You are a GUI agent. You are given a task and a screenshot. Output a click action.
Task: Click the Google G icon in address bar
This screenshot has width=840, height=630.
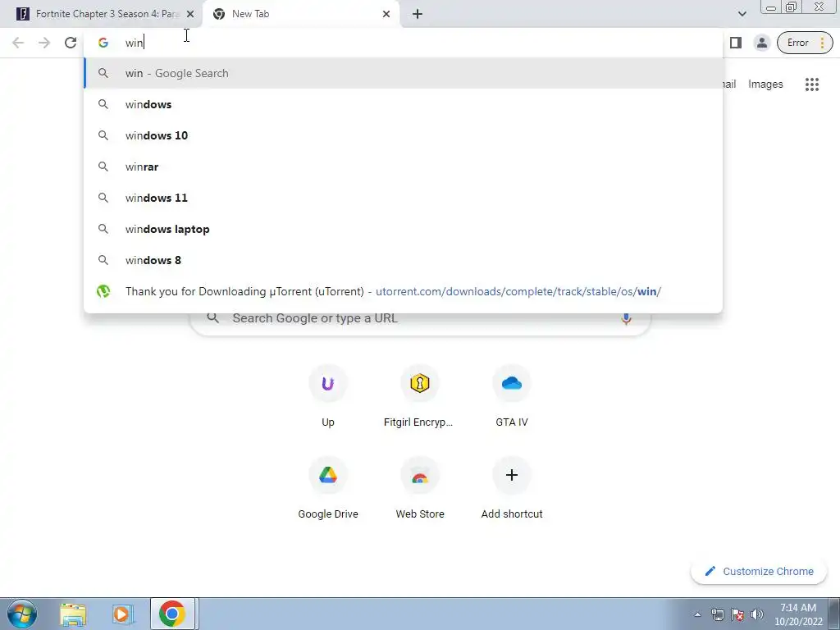(103, 43)
